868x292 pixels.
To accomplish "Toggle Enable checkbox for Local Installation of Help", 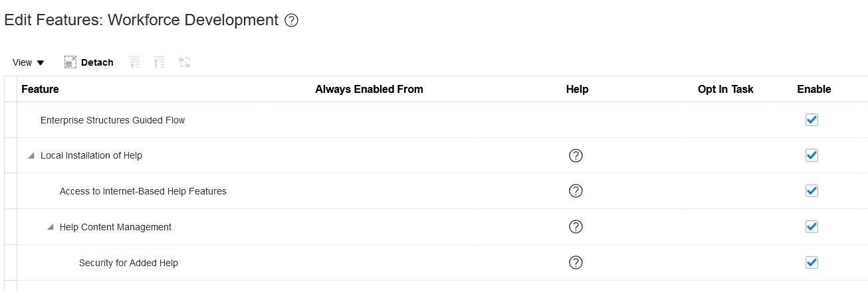I will 812,155.
